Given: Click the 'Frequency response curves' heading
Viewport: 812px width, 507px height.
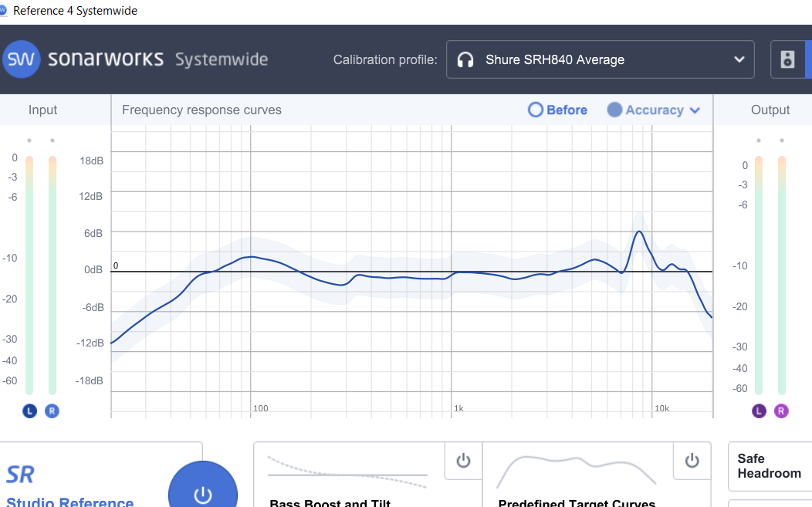Looking at the screenshot, I should point(201,110).
